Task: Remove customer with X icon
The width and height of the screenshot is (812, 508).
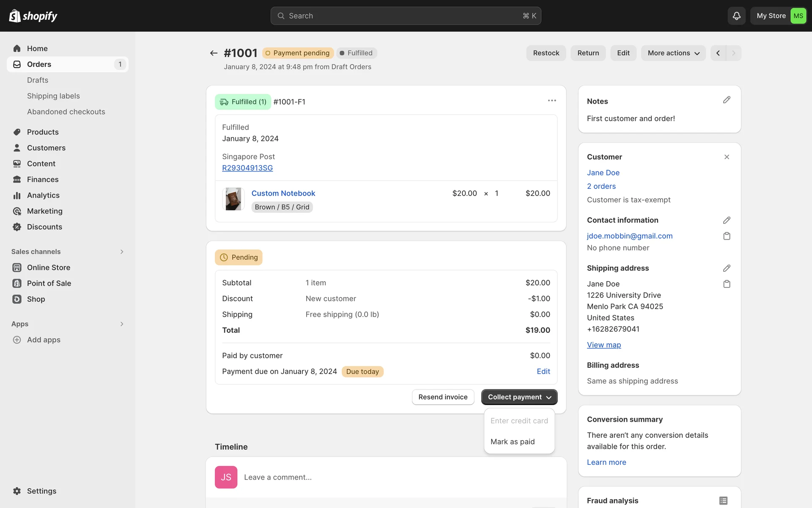Action: click(727, 157)
